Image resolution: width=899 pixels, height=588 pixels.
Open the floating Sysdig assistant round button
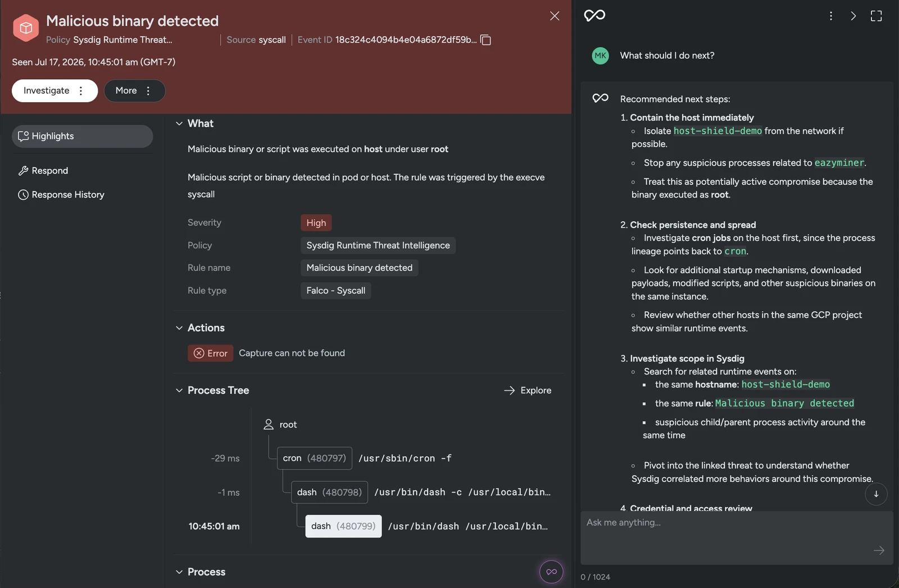coord(551,572)
